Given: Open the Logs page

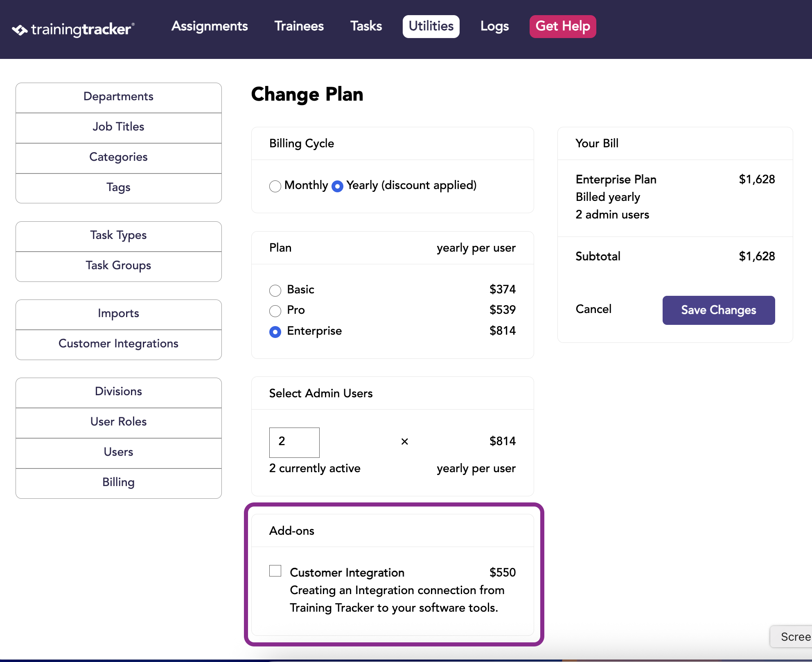Looking at the screenshot, I should tap(494, 26).
